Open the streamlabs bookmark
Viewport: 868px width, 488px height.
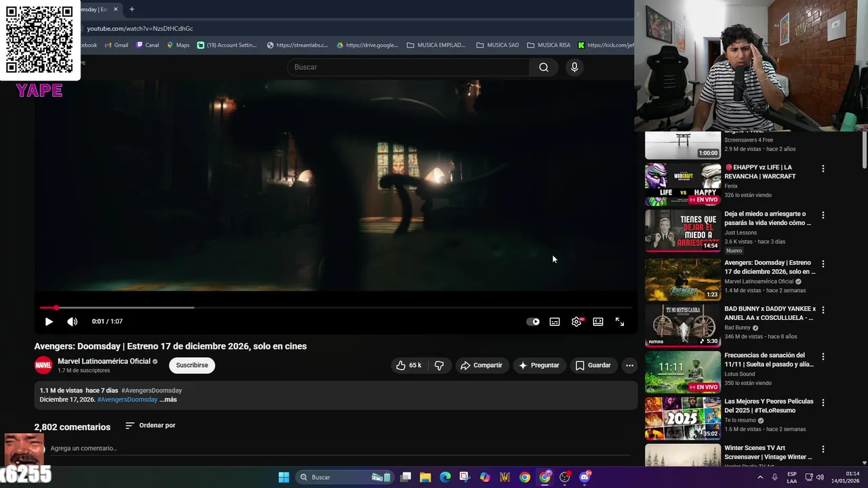[x=297, y=45]
